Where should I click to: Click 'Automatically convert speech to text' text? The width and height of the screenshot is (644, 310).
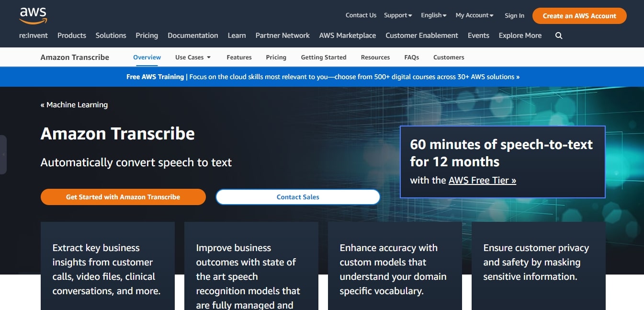136,162
